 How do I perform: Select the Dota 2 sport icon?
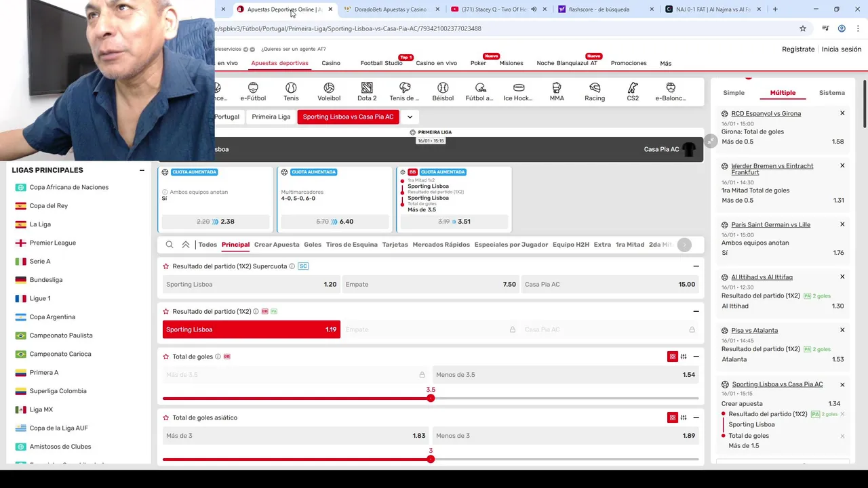click(x=367, y=91)
